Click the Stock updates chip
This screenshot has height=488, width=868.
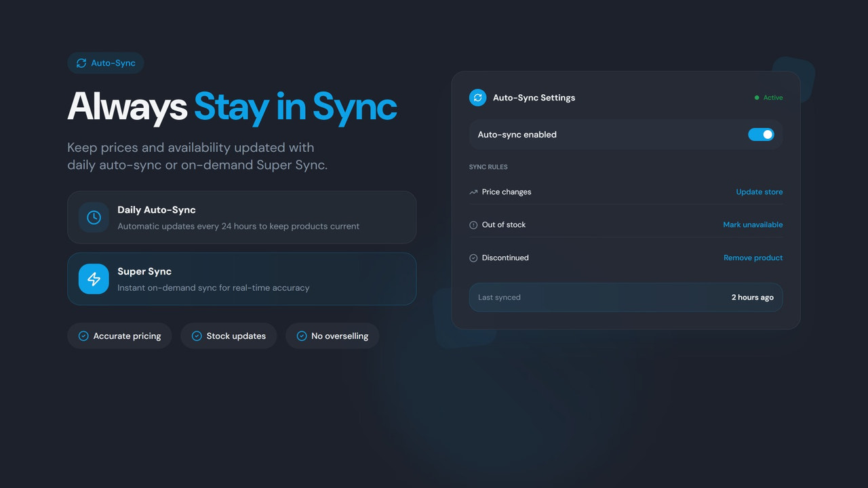(x=229, y=336)
